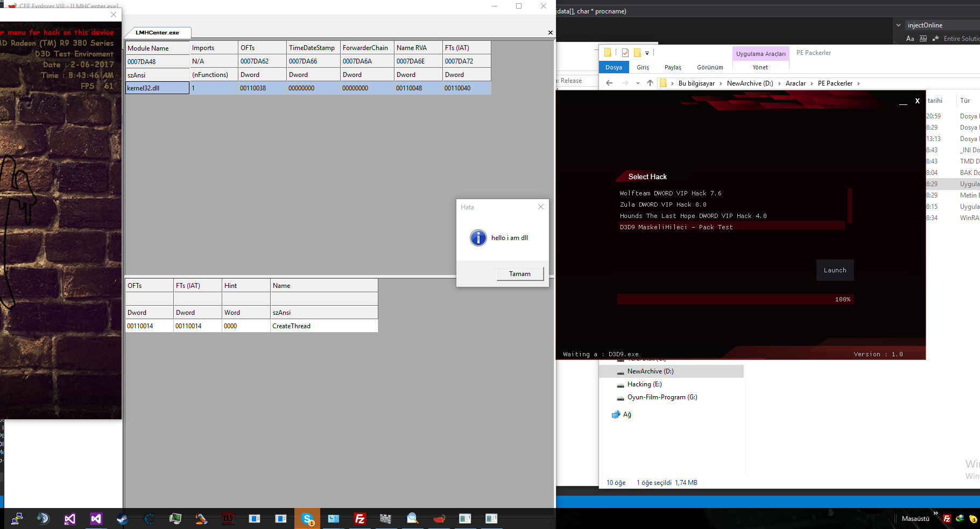980x529 pixels.
Task: Close the Hata message dialog
Action: [x=541, y=207]
